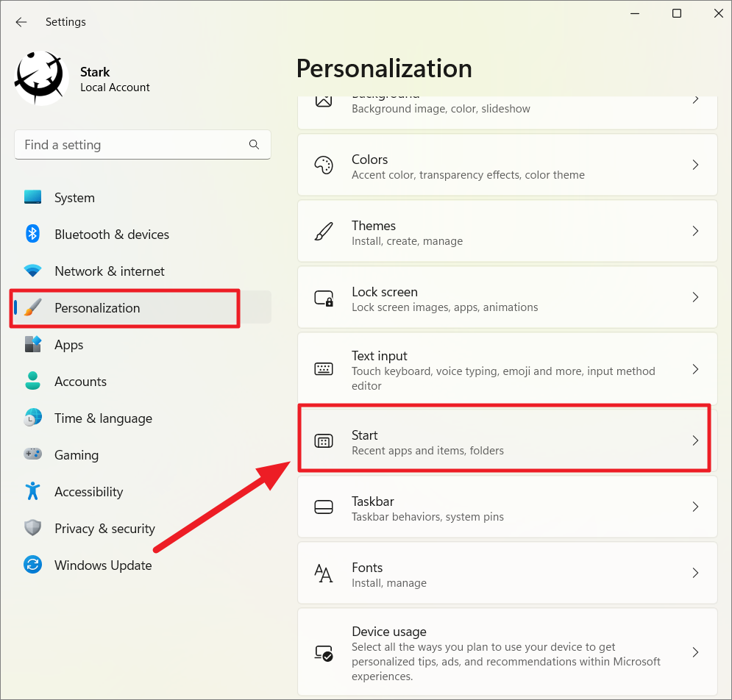
Task: Click the Text input keyboard icon
Action: (x=324, y=368)
